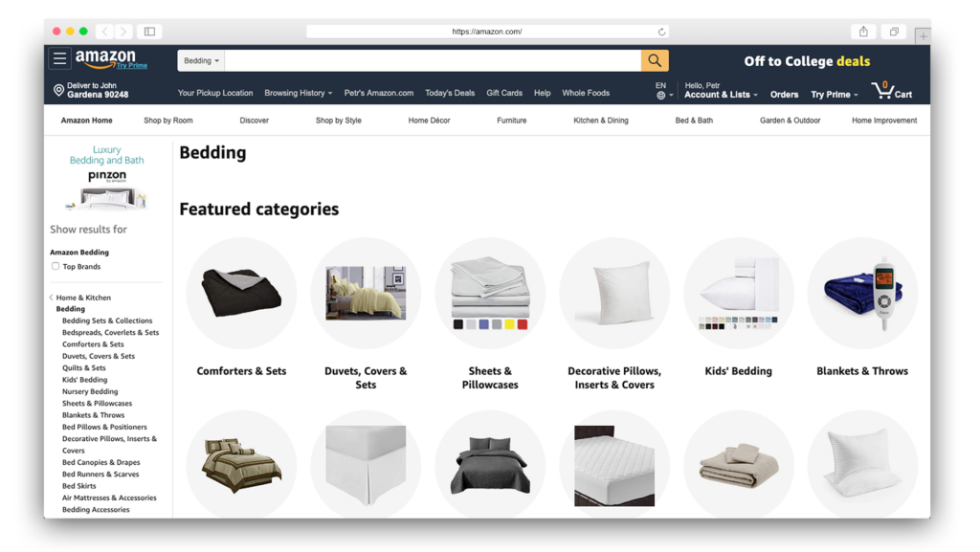Toggle the browser sidebar icon
Image resolution: width=980 pixels, height=552 pixels.
coord(149,32)
